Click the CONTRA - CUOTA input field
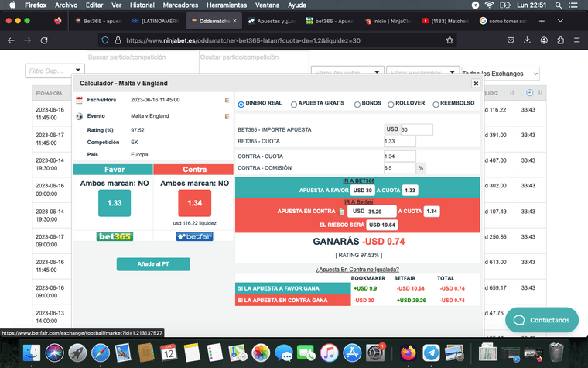 tap(400, 156)
